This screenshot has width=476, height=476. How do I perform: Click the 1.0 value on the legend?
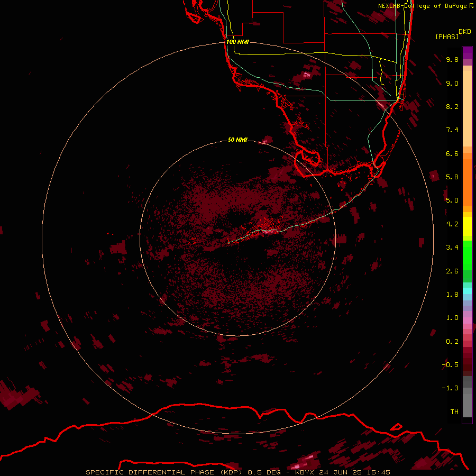tap(452, 318)
